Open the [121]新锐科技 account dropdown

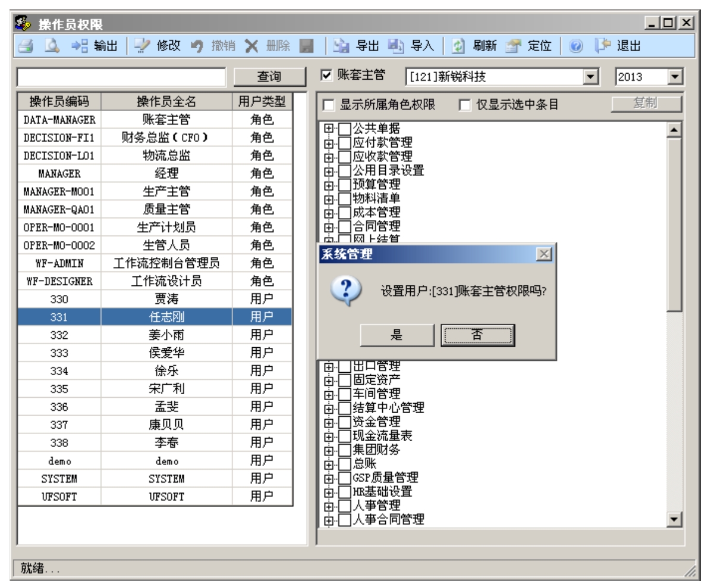[590, 77]
